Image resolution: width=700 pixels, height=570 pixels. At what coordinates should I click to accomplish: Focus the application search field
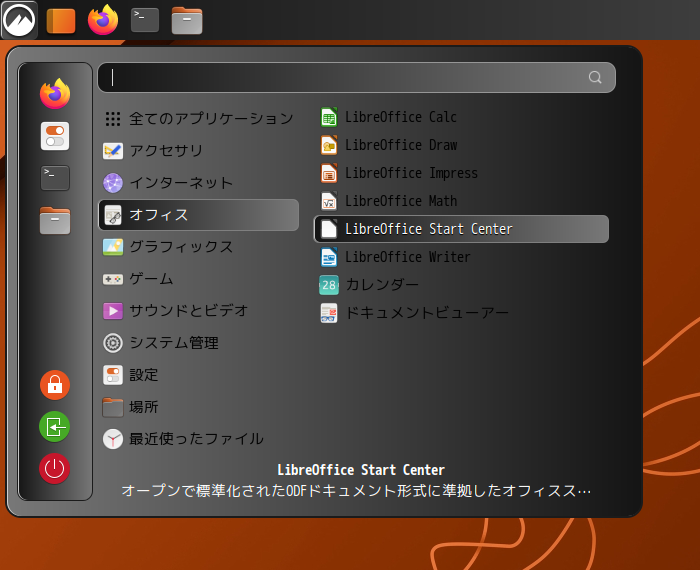coord(357,78)
